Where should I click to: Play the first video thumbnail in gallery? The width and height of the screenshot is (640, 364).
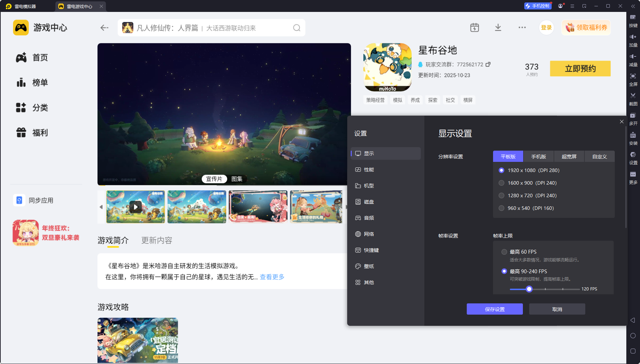[x=135, y=207]
